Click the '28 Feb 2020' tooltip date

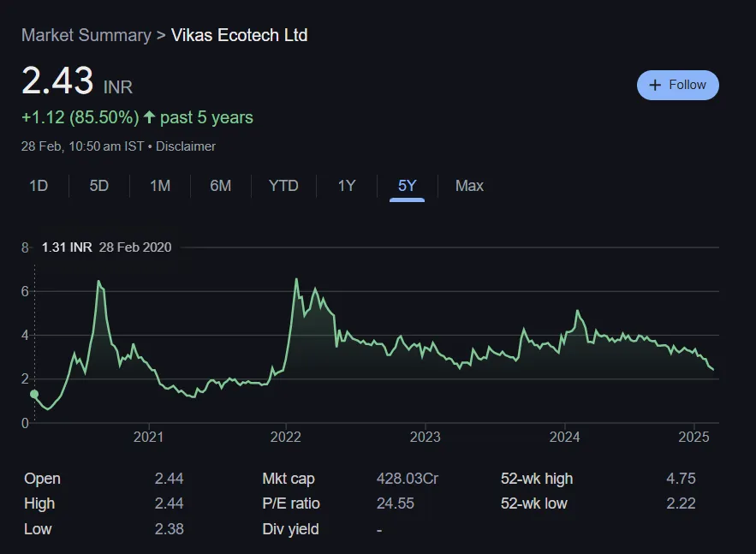(x=135, y=247)
